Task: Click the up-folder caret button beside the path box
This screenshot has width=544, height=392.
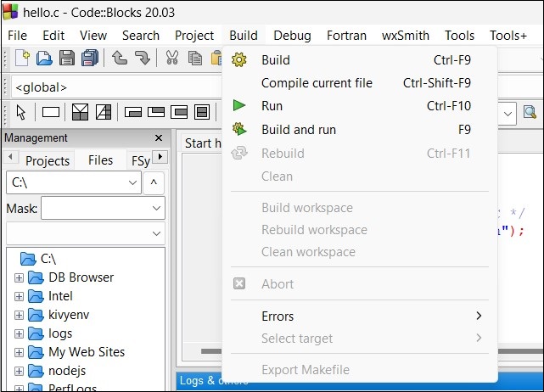Action: pyautogui.click(x=154, y=182)
